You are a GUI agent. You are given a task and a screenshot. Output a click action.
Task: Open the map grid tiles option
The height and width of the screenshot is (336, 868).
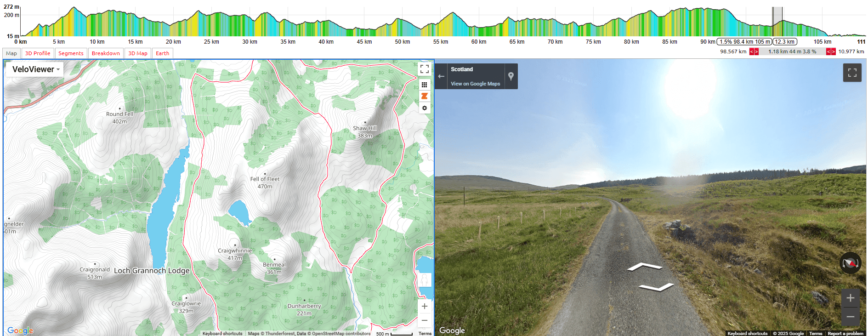pyautogui.click(x=425, y=85)
